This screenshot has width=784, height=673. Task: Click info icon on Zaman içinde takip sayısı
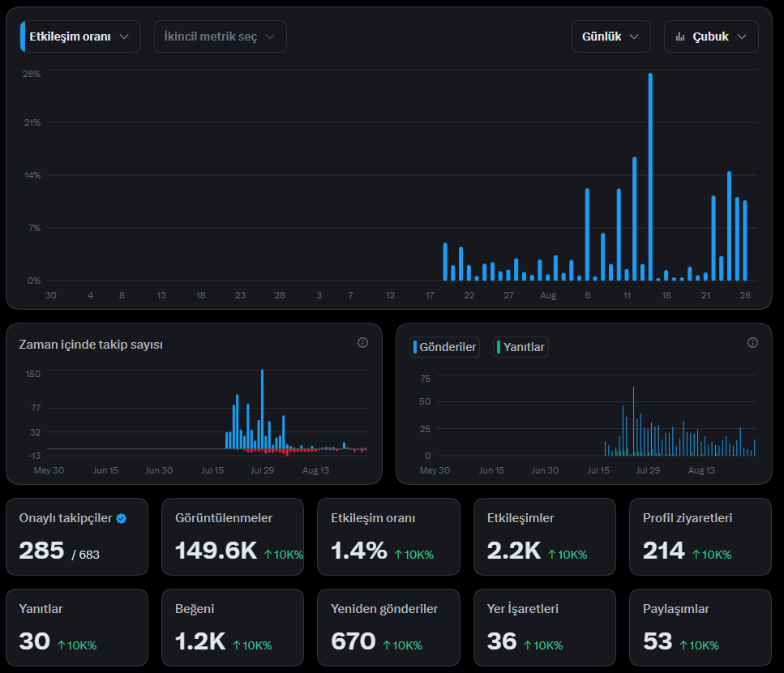(x=362, y=342)
